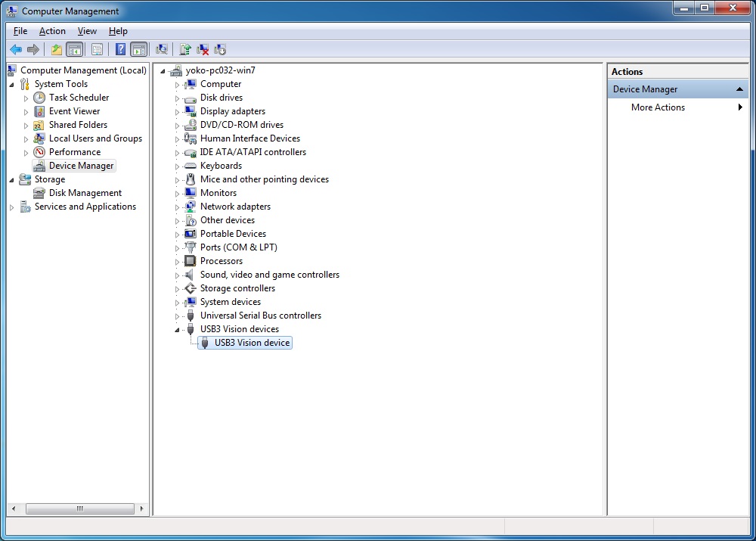Click the gray Forward arrow in toolbar

point(33,49)
